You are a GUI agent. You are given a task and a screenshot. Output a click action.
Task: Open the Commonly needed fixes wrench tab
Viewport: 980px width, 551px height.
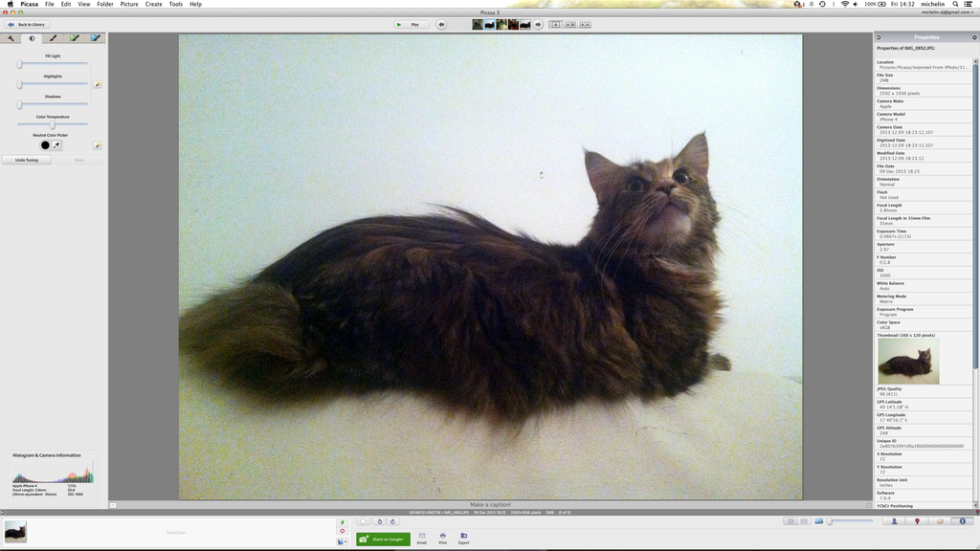click(x=11, y=38)
